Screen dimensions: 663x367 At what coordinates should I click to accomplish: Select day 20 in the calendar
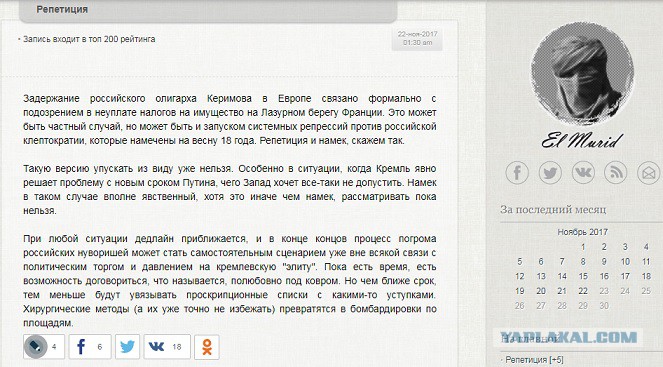point(541,291)
